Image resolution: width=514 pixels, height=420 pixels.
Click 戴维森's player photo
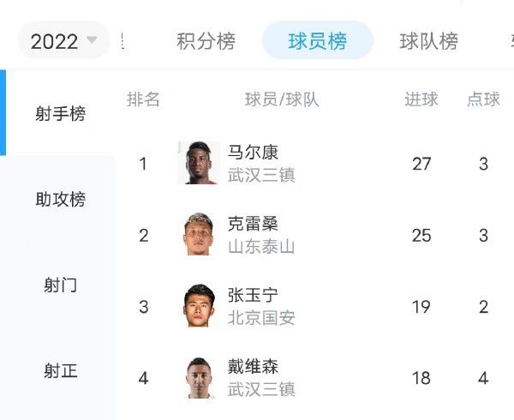point(198,377)
